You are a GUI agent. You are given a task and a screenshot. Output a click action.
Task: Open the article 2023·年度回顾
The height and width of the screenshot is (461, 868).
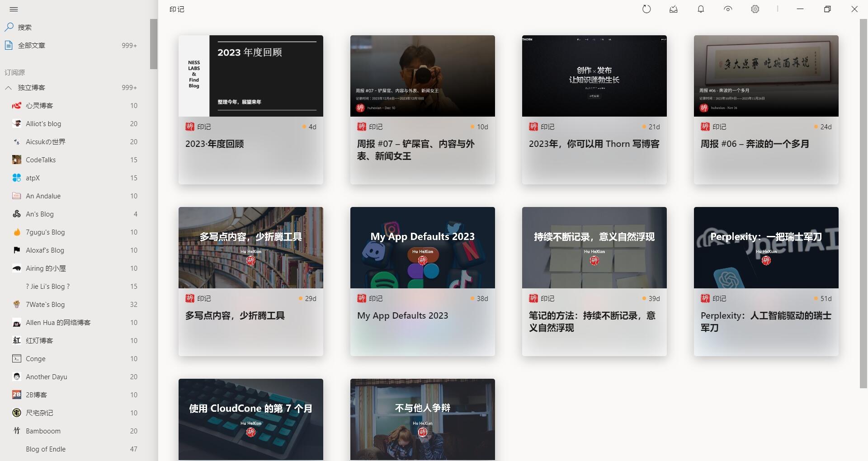pos(214,144)
